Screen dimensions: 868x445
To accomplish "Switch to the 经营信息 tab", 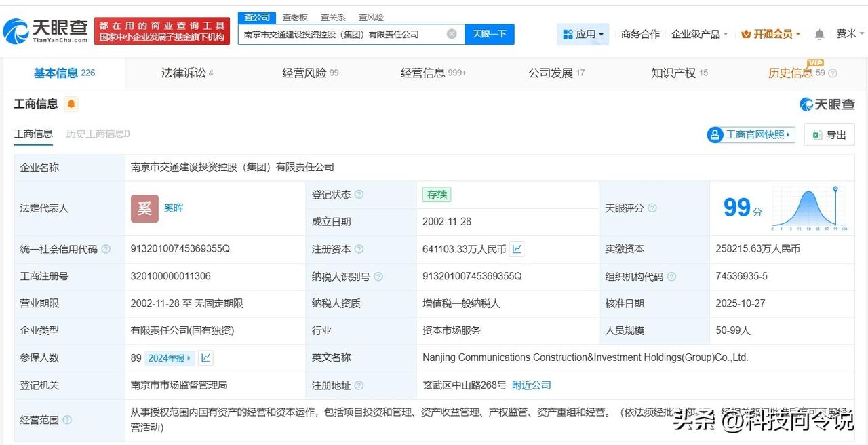I will coord(433,73).
